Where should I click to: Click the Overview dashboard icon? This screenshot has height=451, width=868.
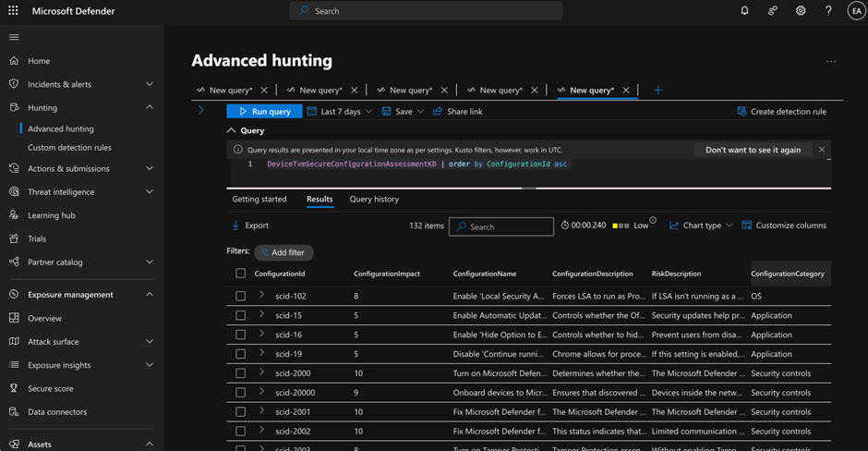pos(14,318)
